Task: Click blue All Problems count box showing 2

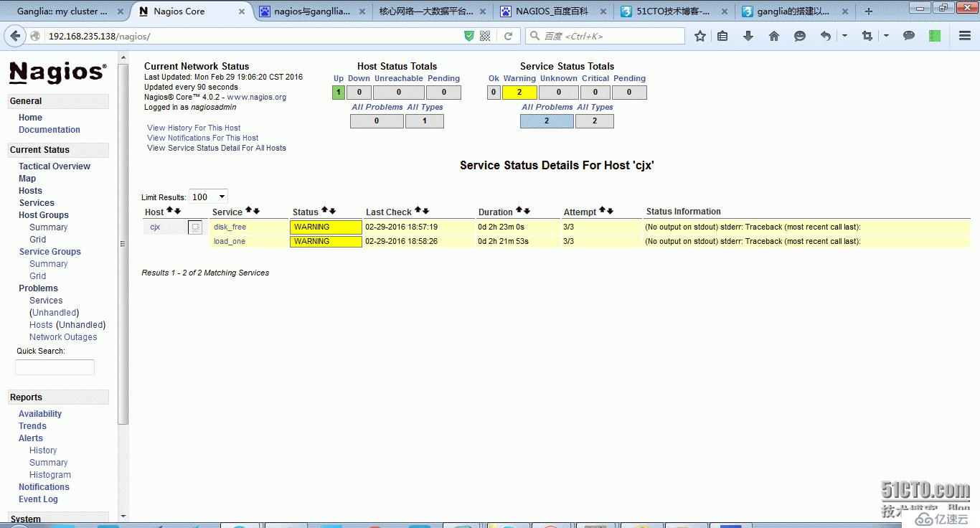Action: pyautogui.click(x=547, y=121)
